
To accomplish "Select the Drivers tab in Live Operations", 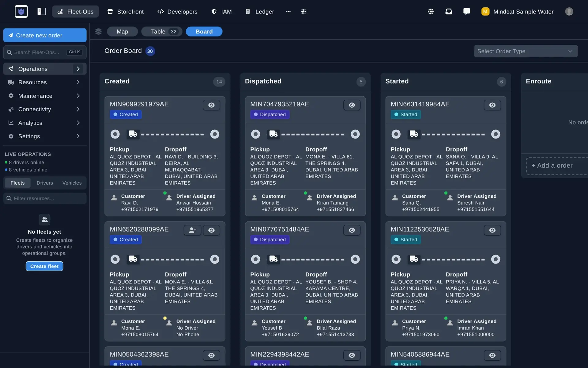I will [45, 183].
